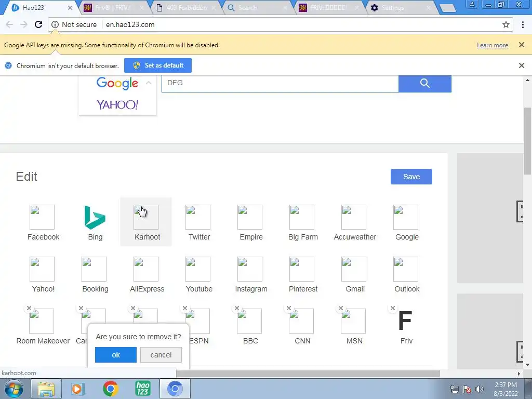Open the Twitter shortcut tile
Screen dimensions: 532x399
pos(199,222)
